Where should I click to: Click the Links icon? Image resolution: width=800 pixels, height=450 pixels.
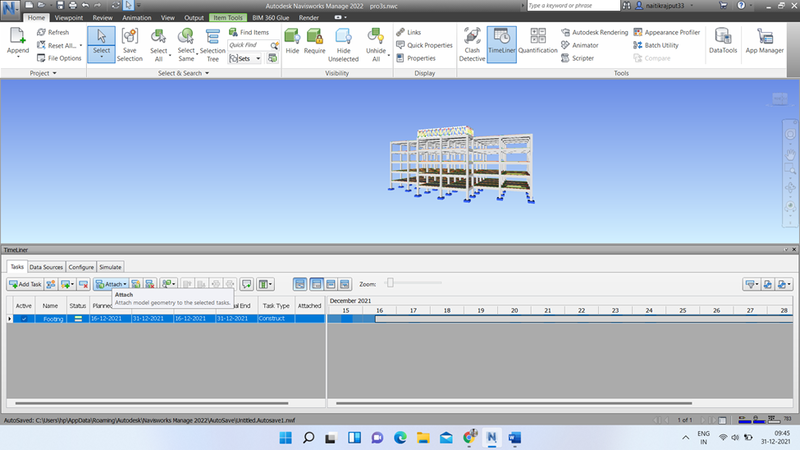[409, 32]
